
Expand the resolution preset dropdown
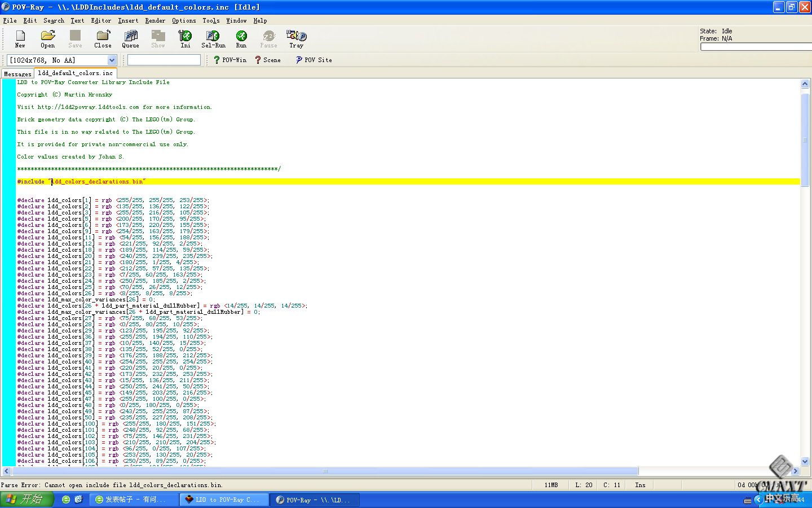coord(112,60)
